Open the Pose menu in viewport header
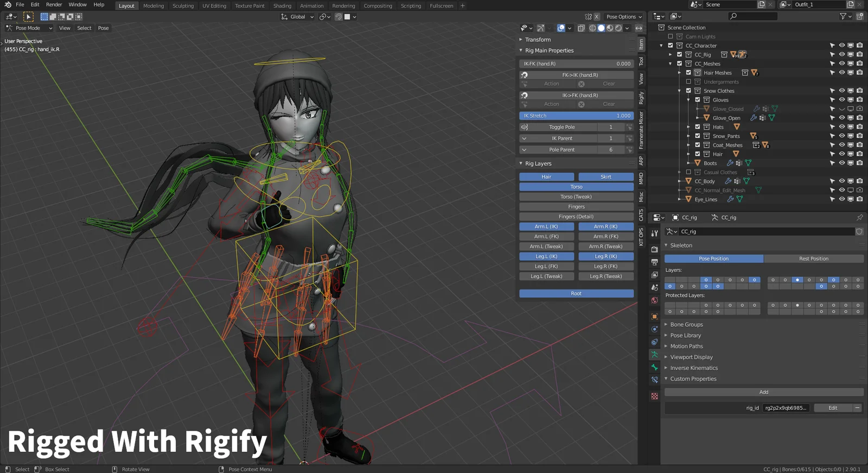The width and height of the screenshot is (868, 473). (x=103, y=28)
